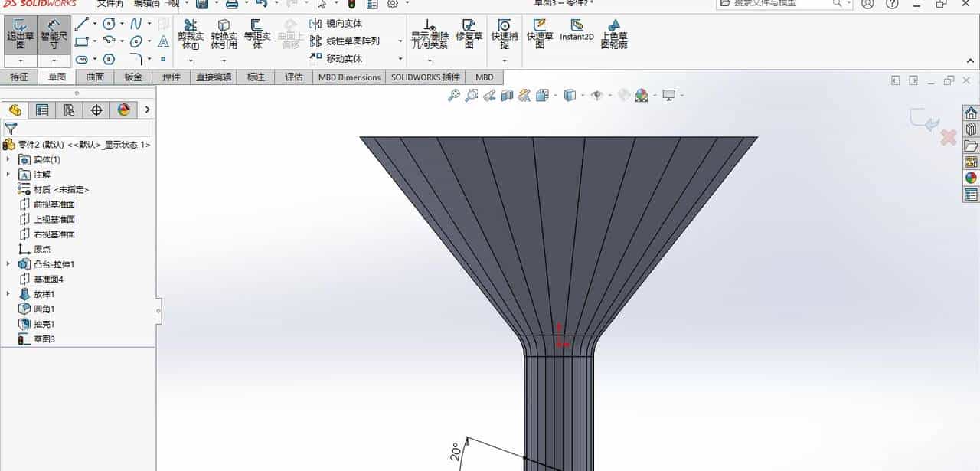The height and width of the screenshot is (471, 980).
Task: Switch to the 评估 ribbon tab
Action: [x=294, y=77]
